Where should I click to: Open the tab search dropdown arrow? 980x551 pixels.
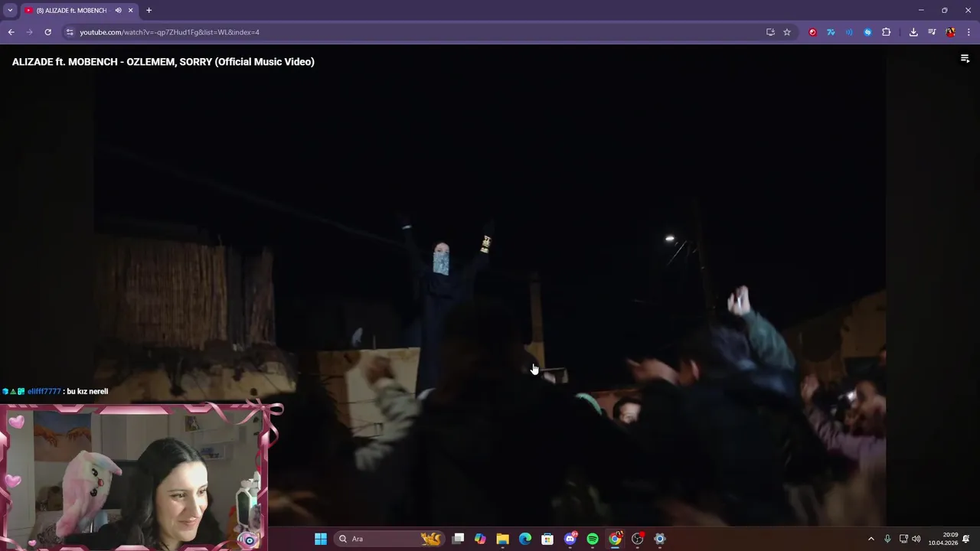[10, 10]
